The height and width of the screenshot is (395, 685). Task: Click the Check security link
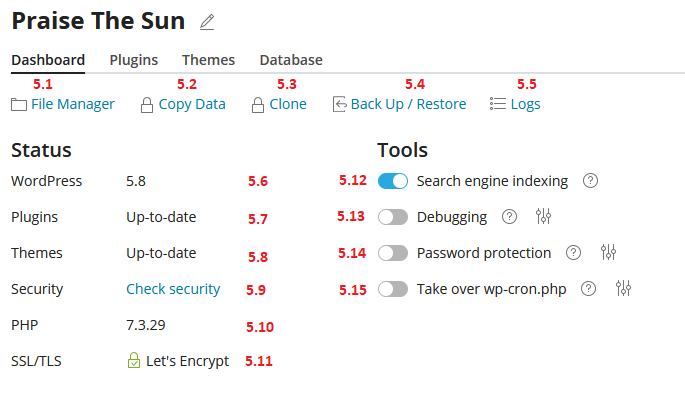tap(173, 289)
